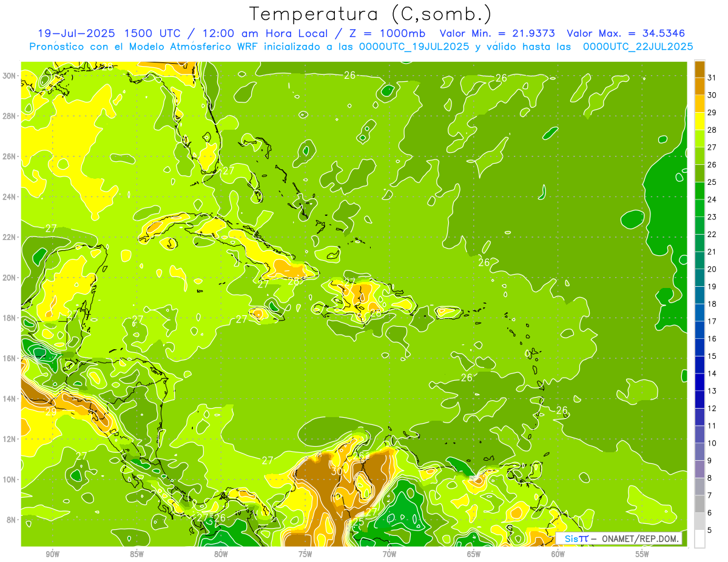Click the 70W longitude axis label
The height and width of the screenshot is (562, 728).
(x=389, y=555)
